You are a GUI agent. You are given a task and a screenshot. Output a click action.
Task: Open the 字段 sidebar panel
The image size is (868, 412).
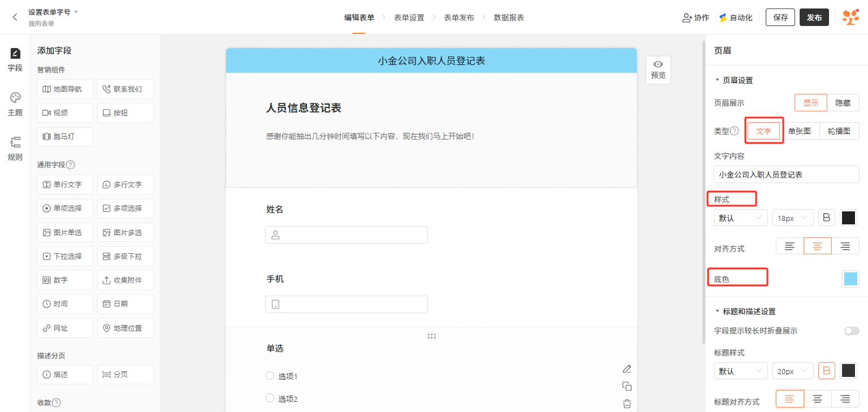pos(15,60)
